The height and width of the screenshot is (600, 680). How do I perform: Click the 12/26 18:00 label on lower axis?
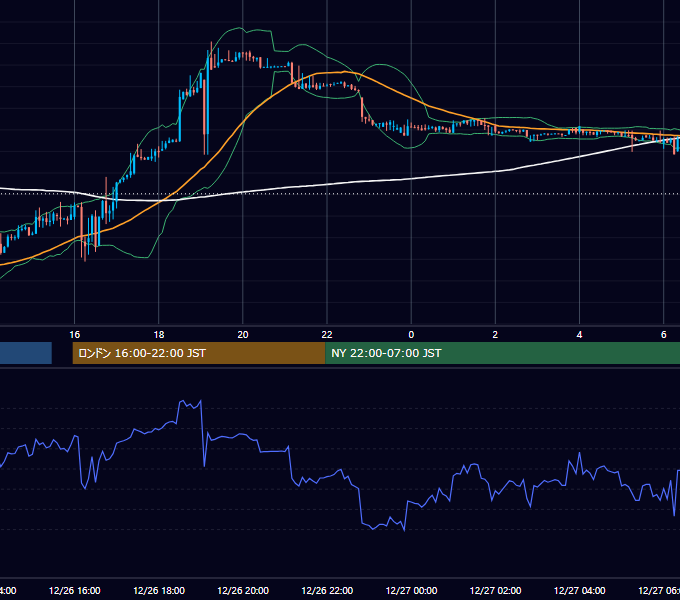click(159, 591)
